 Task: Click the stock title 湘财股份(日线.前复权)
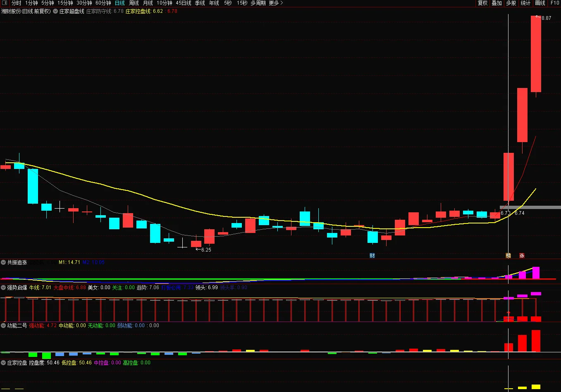[x=26, y=11]
